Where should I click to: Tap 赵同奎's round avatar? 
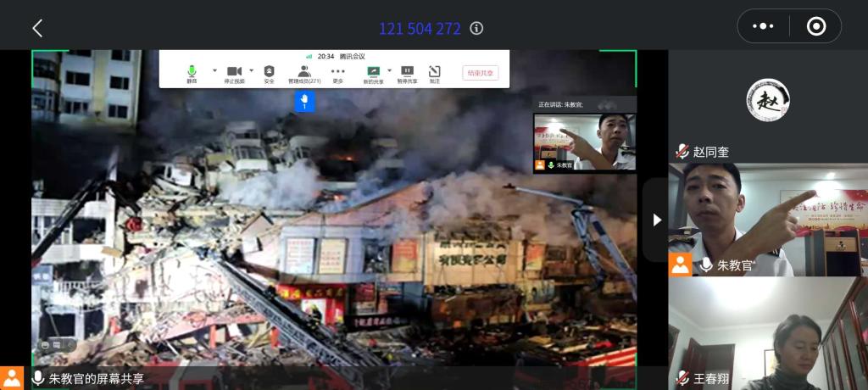tap(768, 100)
